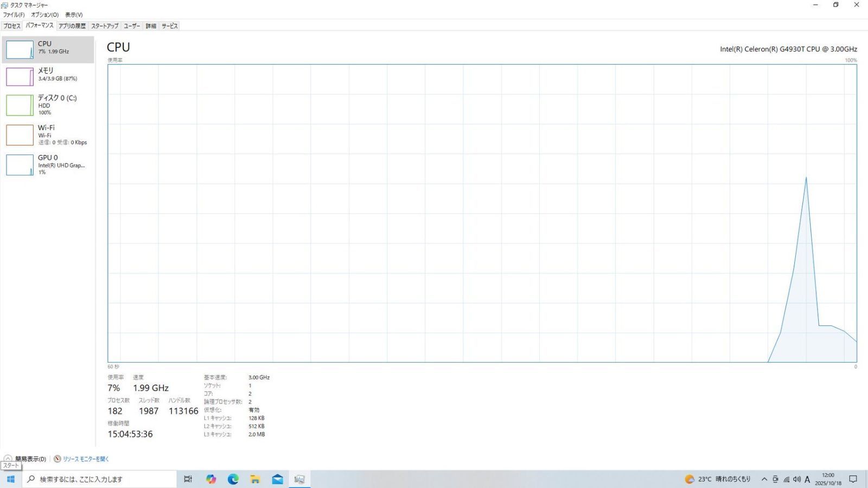Toggle the IME input mode A indicator
Viewport: 868px width, 488px height.
(x=807, y=479)
